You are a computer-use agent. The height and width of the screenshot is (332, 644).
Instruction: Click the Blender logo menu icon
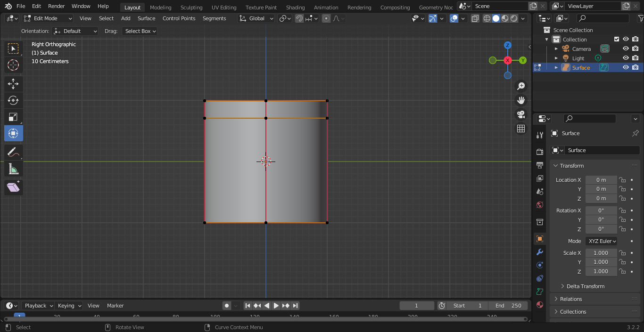click(x=8, y=6)
